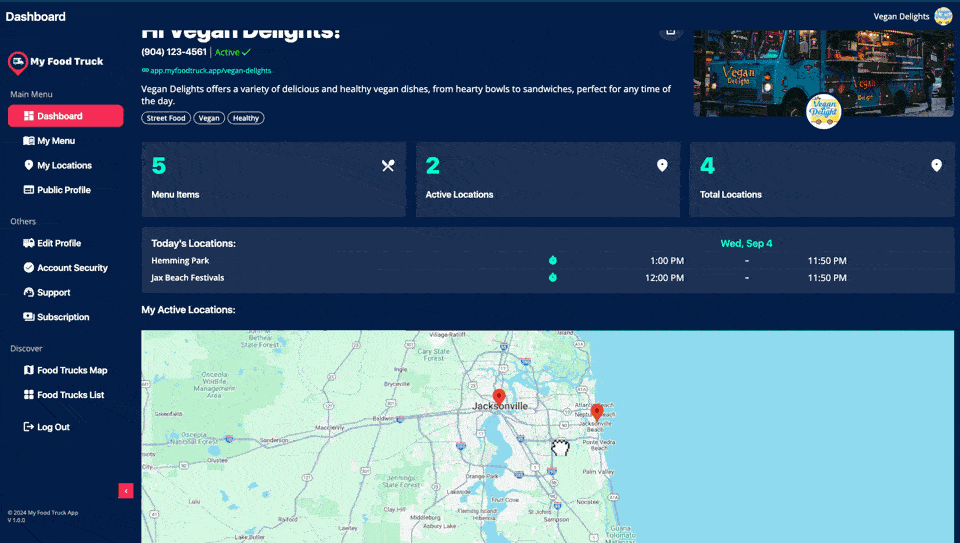
Task: Click the Vegan Delight round logo thumbnail
Action: 823,110
